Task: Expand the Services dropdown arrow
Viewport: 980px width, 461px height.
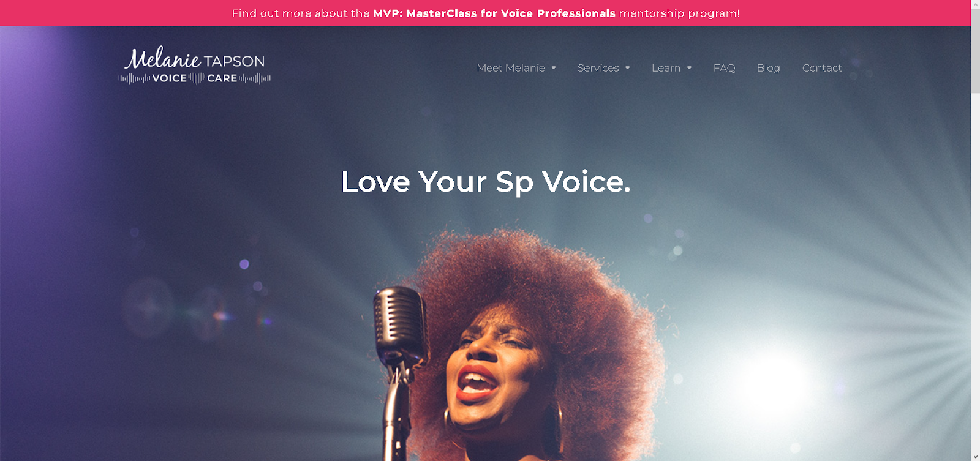Action: [628, 68]
